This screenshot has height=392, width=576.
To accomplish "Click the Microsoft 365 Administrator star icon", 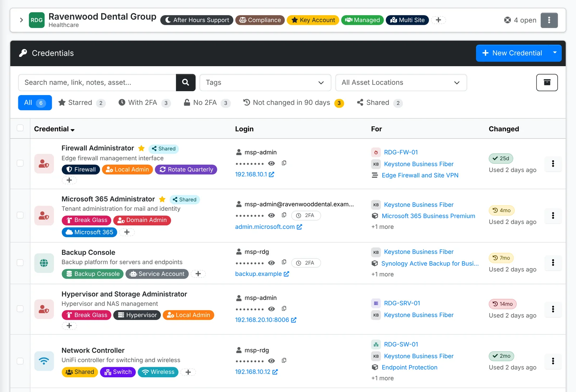I will tap(162, 199).
